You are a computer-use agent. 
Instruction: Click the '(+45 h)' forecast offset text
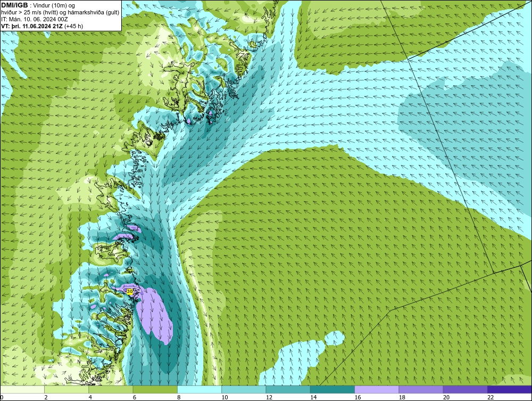pyautogui.click(x=73, y=26)
